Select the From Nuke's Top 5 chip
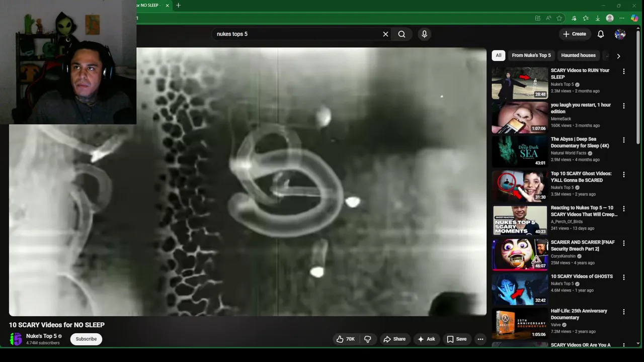 click(x=531, y=55)
